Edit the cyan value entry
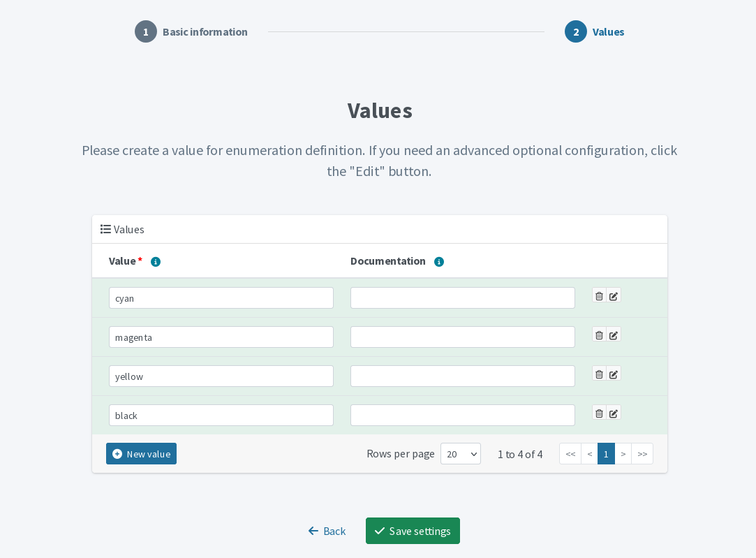This screenshot has height=558, width=756. point(614,295)
